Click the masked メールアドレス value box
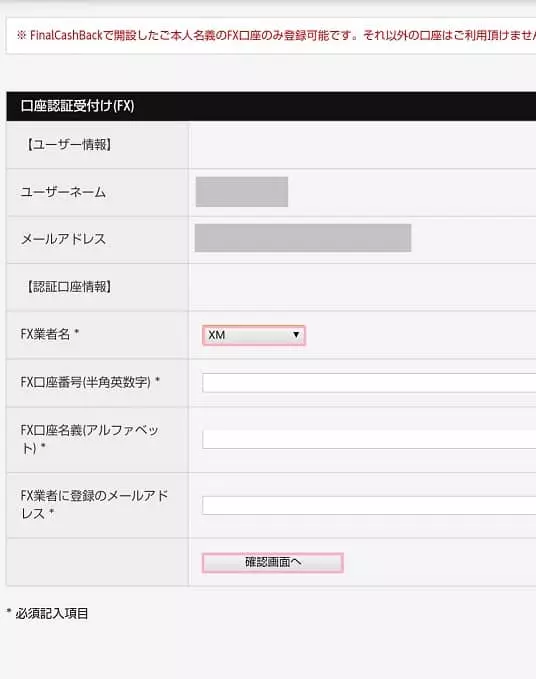Image resolution: width=536 pixels, height=679 pixels. pos(303,238)
